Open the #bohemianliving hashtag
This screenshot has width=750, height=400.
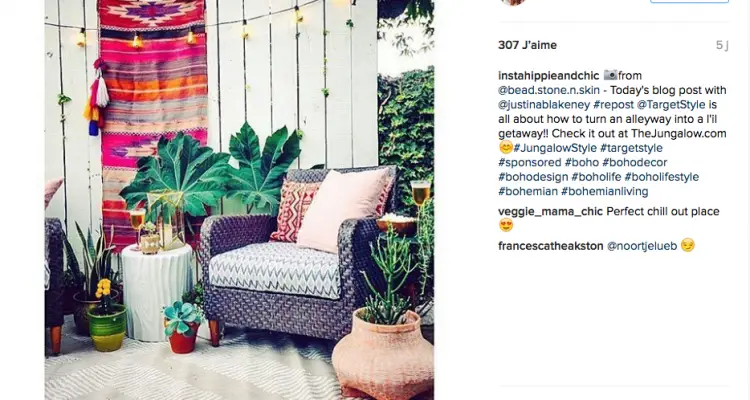605,191
